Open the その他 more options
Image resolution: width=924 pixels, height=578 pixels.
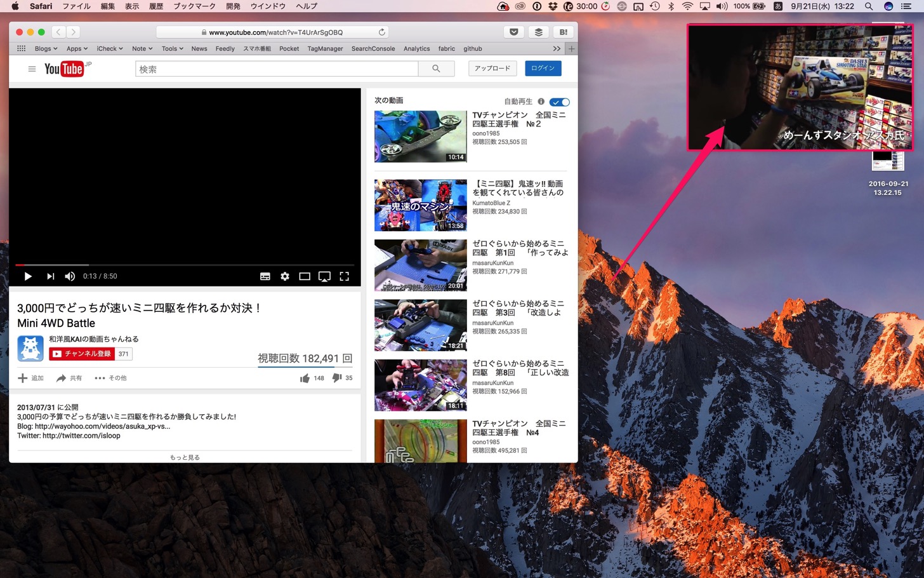point(110,378)
